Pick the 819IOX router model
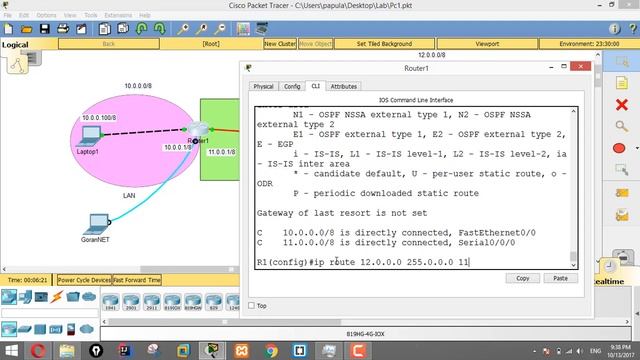Screen dimensions: 640x360 click(172, 302)
